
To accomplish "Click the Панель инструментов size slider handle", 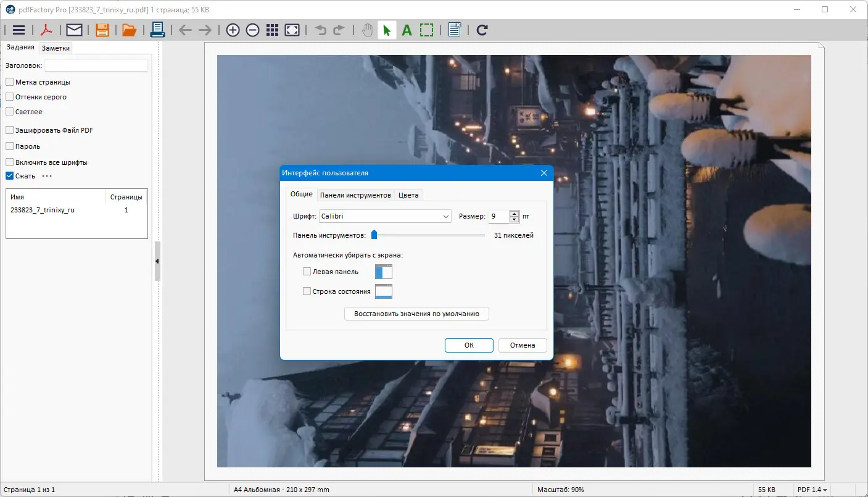I will [x=374, y=235].
